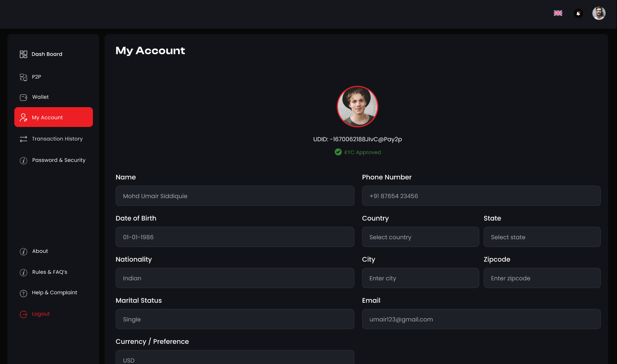
Task: Open the Select state dropdown
Action: 542,237
